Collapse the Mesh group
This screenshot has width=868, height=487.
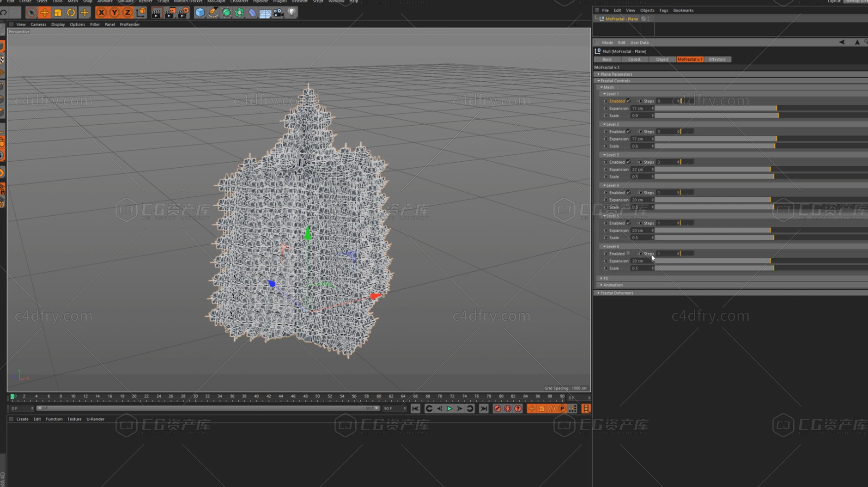point(601,87)
